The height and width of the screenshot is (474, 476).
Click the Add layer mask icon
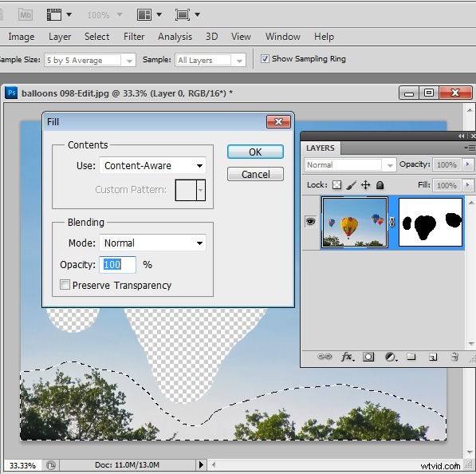(368, 357)
